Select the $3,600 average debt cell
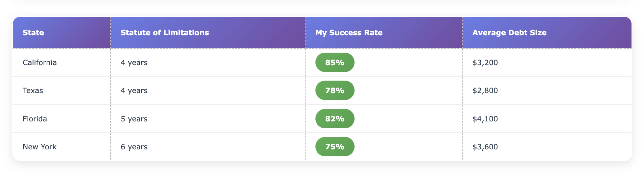The image size is (644, 177). [x=547, y=147]
